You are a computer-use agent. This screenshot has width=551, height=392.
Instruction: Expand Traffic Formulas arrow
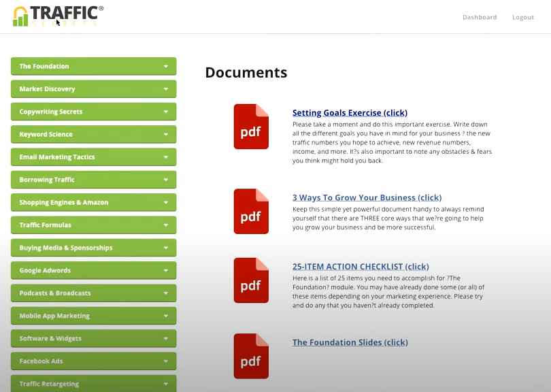coord(166,225)
